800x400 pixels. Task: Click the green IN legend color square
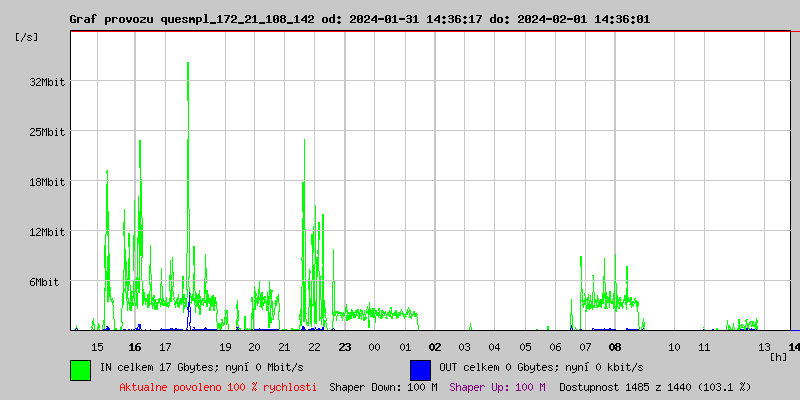pos(80,369)
